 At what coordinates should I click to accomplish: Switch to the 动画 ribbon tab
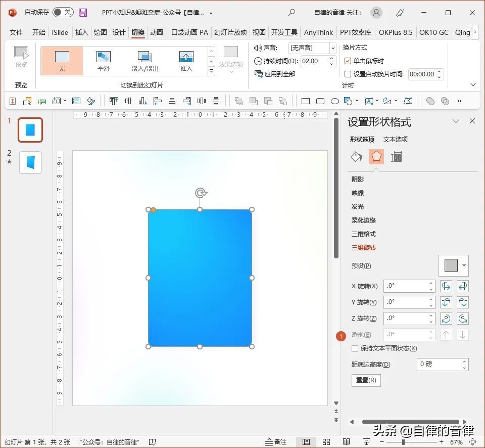click(156, 32)
